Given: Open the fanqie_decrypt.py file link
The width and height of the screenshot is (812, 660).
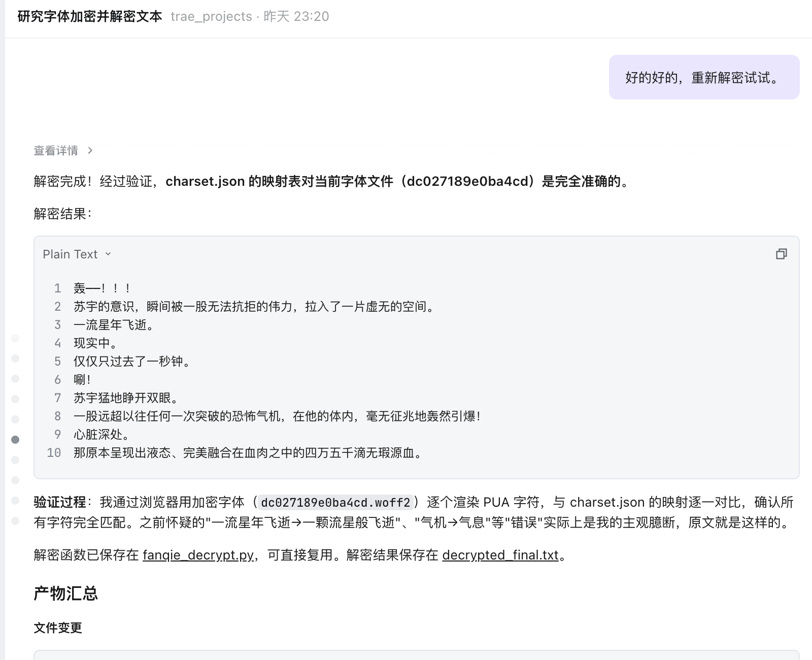Looking at the screenshot, I should (x=198, y=555).
